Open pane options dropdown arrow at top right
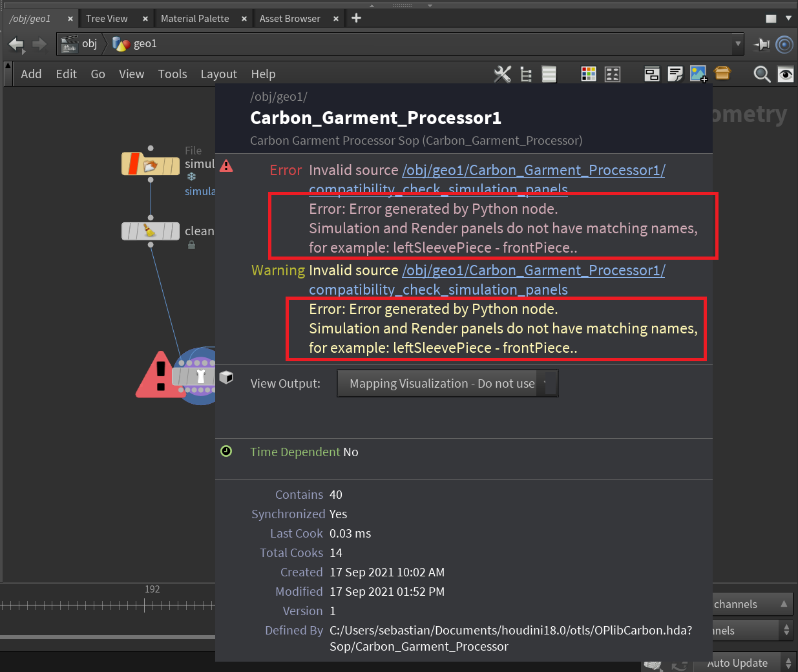This screenshot has width=798, height=672. pos(788,18)
